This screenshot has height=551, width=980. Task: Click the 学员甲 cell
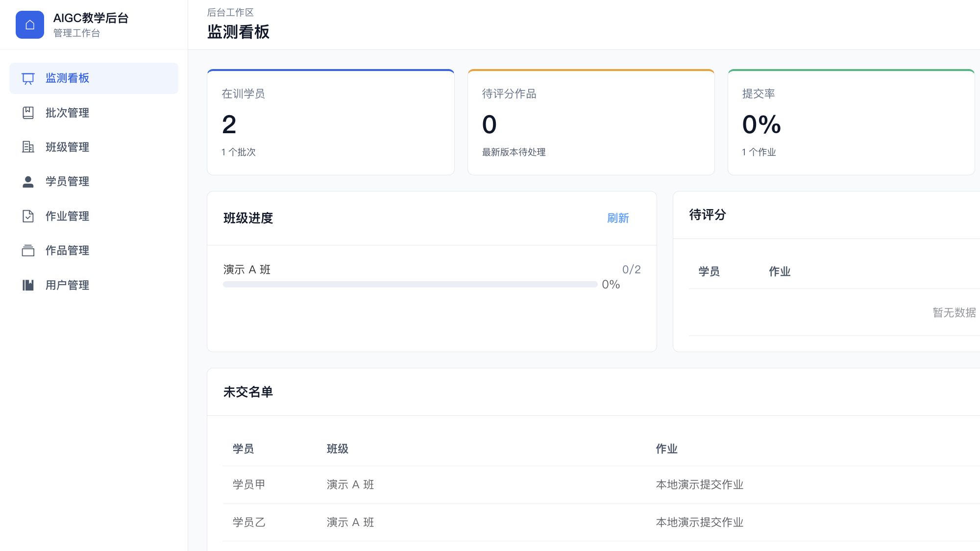tap(249, 484)
